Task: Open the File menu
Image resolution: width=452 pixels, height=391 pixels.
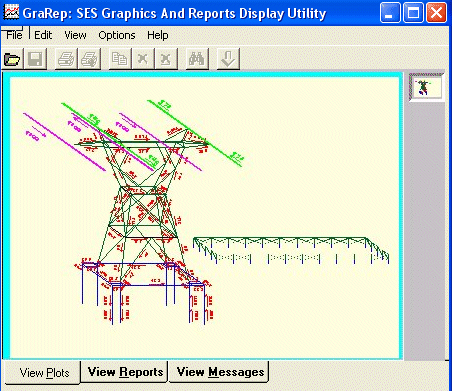Action: [x=14, y=35]
